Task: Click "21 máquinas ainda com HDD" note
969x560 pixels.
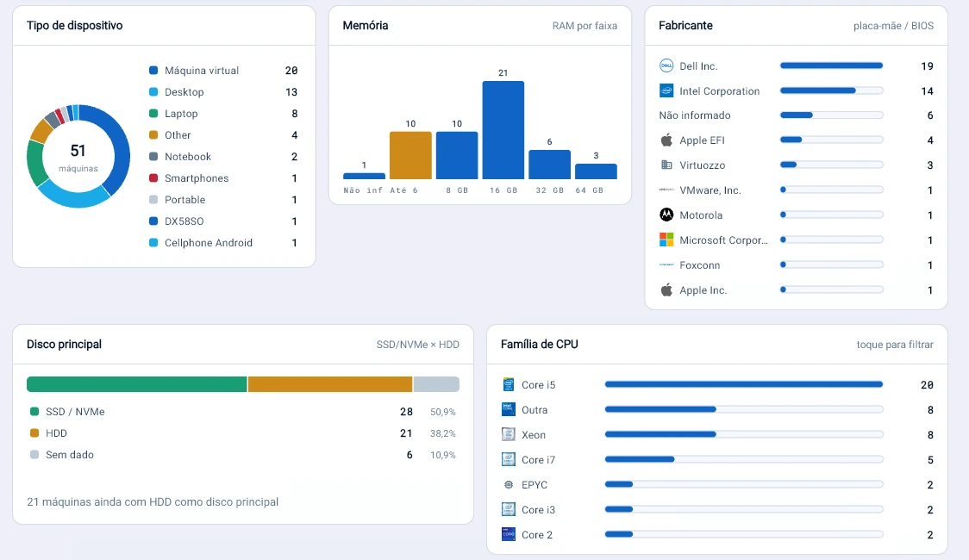Action: pos(153,502)
